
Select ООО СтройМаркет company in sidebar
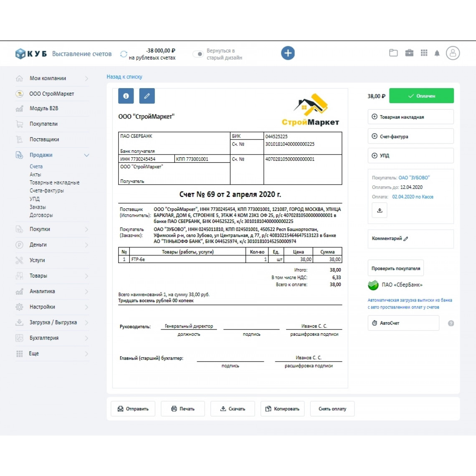coord(52,94)
